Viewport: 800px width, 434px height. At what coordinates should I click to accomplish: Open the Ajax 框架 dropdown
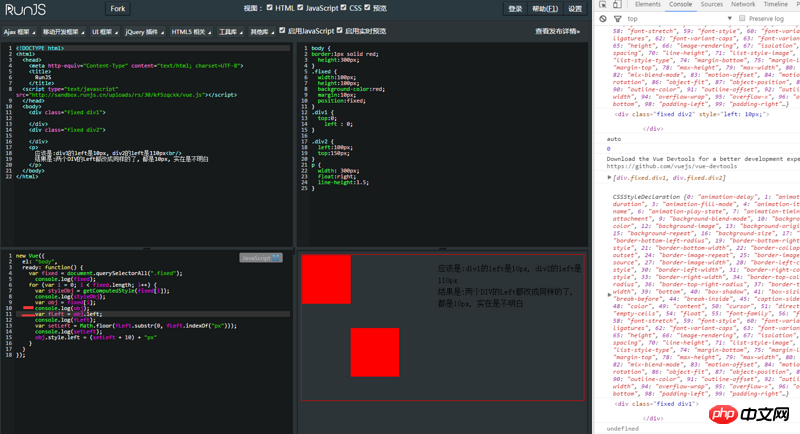[19, 31]
